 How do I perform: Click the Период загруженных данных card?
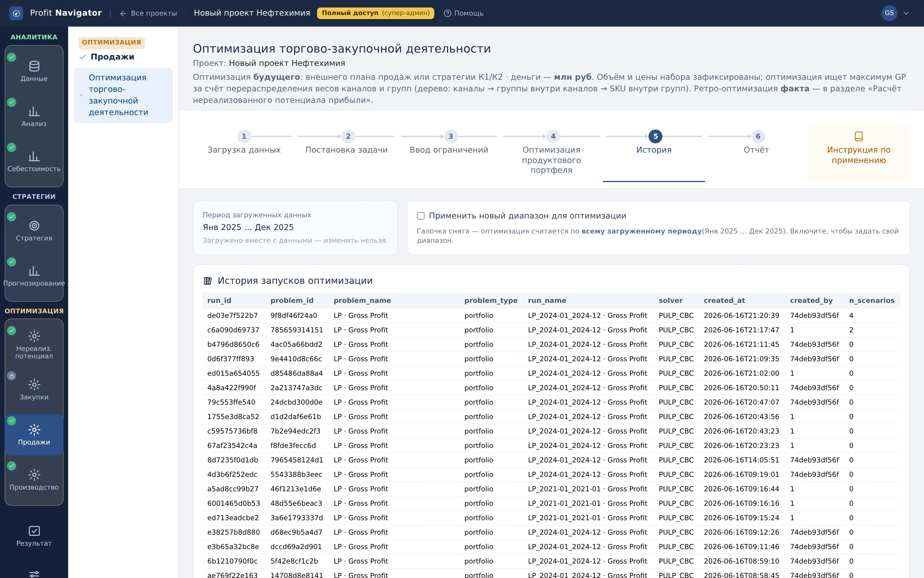(295, 228)
